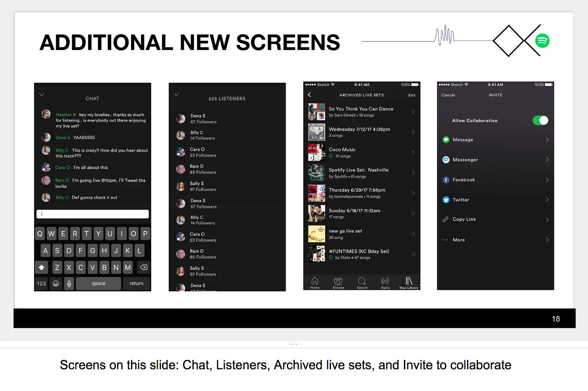Tap the M key on keyboard
Viewport: 588px width, 391px height.
coord(128,268)
